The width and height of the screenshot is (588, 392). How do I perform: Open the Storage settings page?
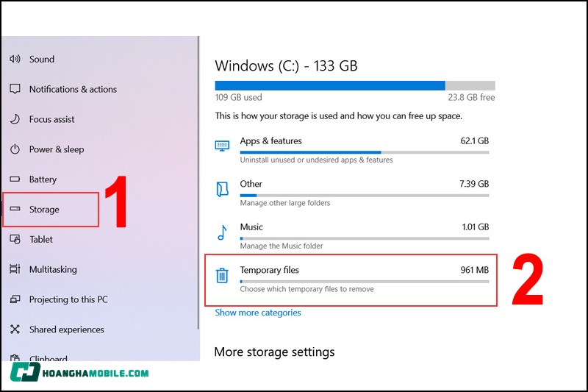pos(44,210)
